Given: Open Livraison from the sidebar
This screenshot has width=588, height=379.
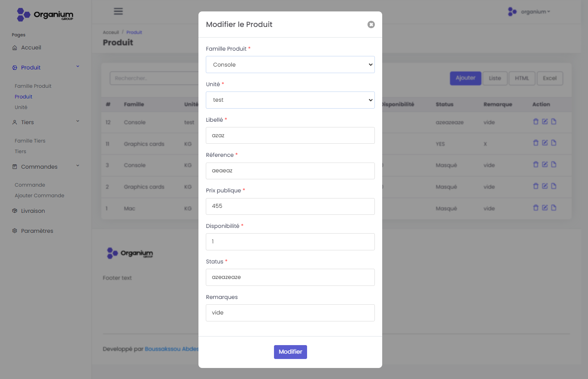Looking at the screenshot, I should (x=33, y=211).
